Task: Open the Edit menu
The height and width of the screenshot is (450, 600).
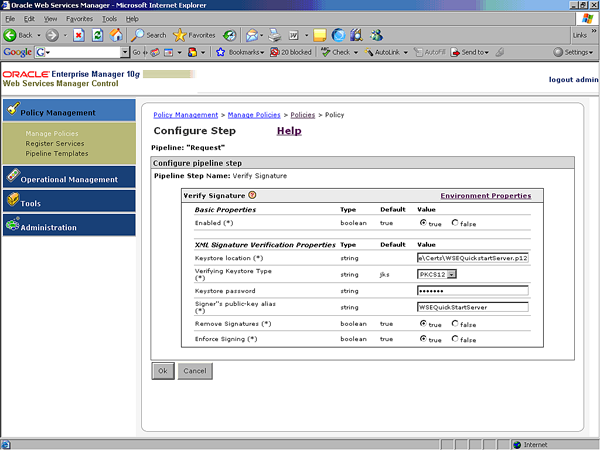Action: pos(29,19)
